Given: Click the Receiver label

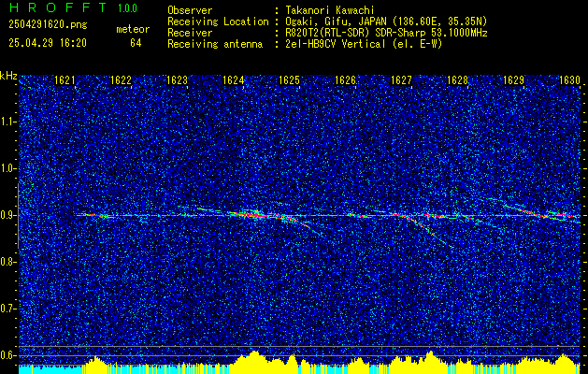Looking at the screenshot, I should point(190,33).
